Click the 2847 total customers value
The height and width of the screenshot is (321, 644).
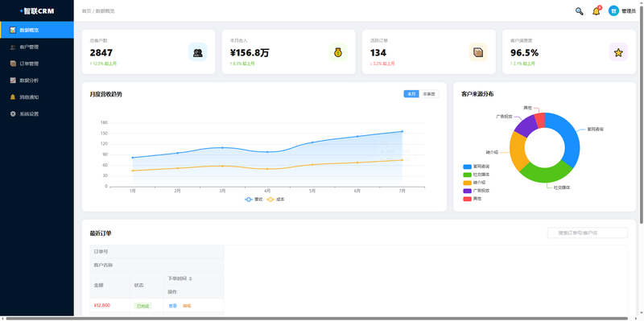coord(101,52)
